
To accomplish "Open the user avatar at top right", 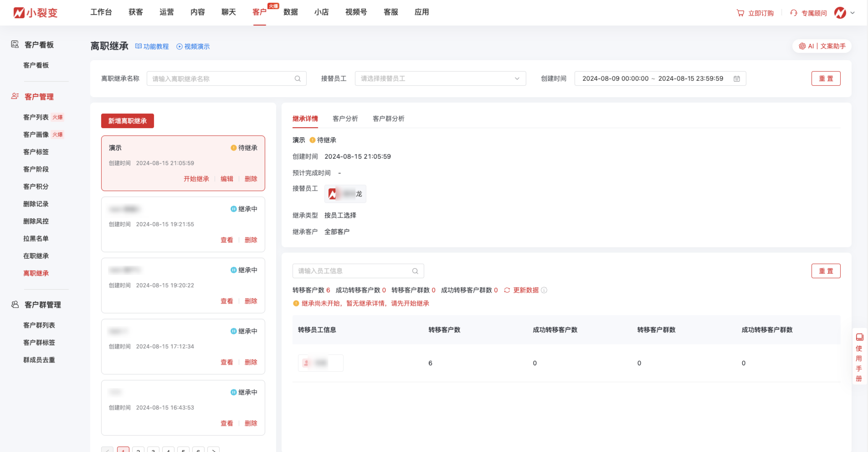I will tap(840, 13).
